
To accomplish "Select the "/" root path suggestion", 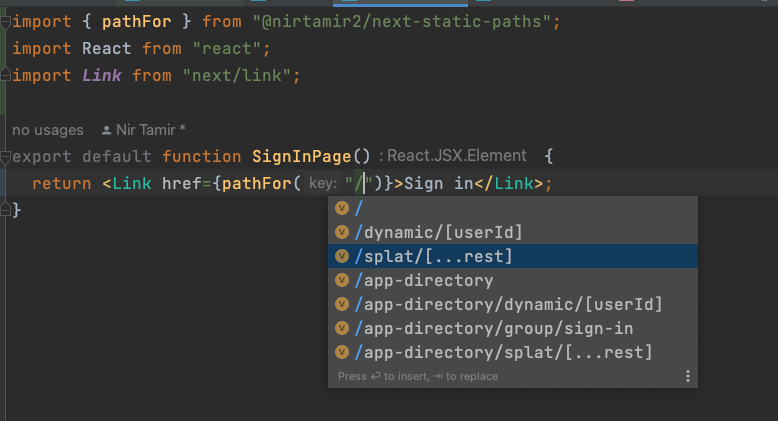I will (x=513, y=208).
